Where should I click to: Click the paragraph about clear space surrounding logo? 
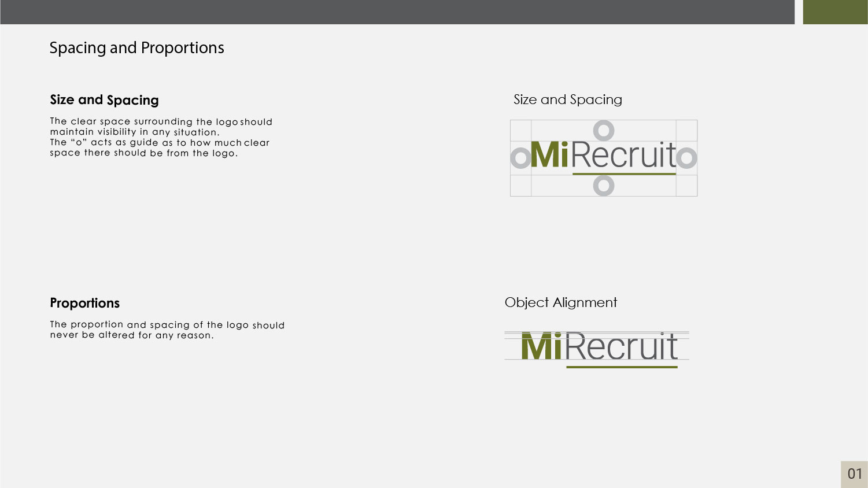pos(160,137)
